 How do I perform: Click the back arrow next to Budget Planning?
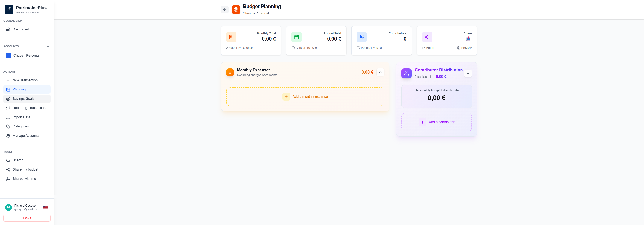[x=225, y=10]
